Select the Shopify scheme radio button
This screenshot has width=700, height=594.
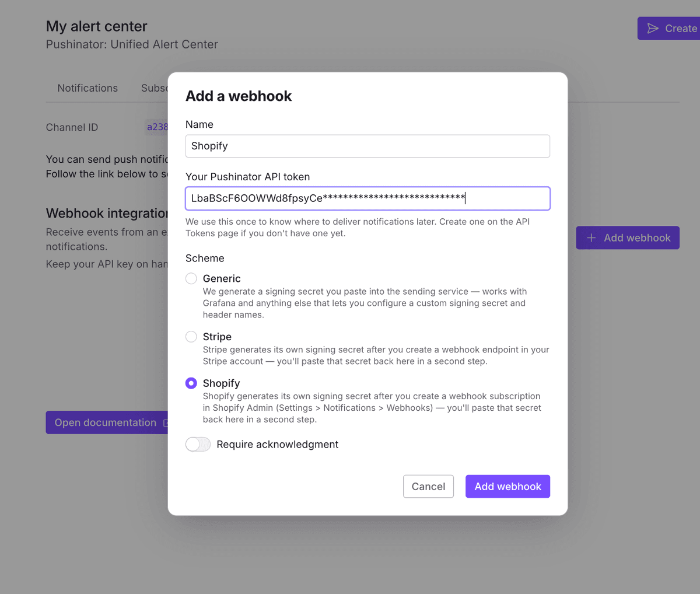[x=191, y=383]
